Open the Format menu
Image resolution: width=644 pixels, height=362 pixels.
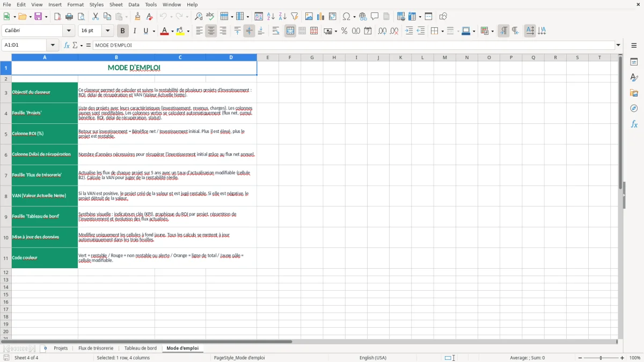[x=75, y=4]
